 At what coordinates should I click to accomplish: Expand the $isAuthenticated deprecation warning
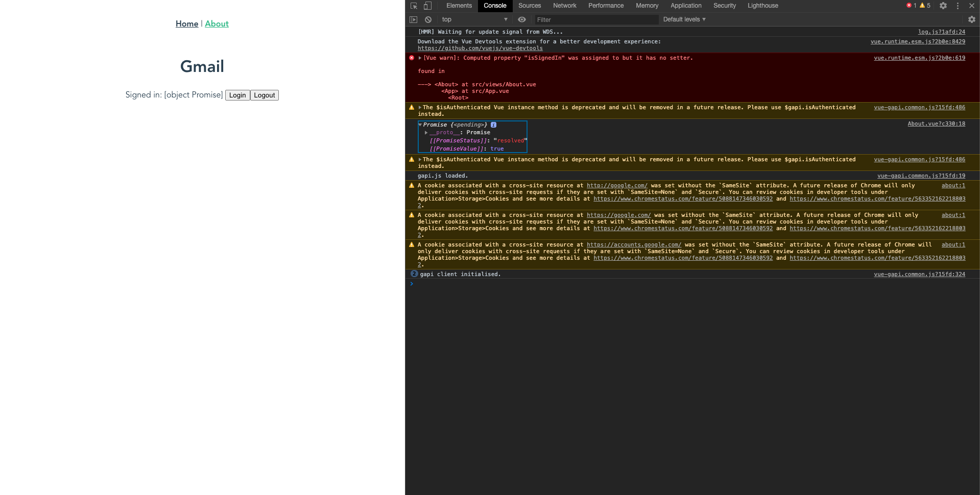tap(420, 107)
